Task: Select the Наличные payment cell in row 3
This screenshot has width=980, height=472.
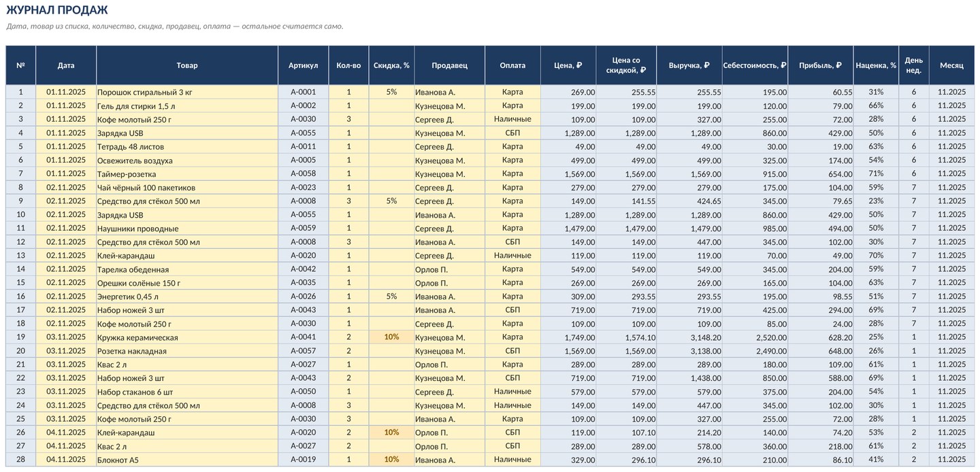Action: point(512,119)
